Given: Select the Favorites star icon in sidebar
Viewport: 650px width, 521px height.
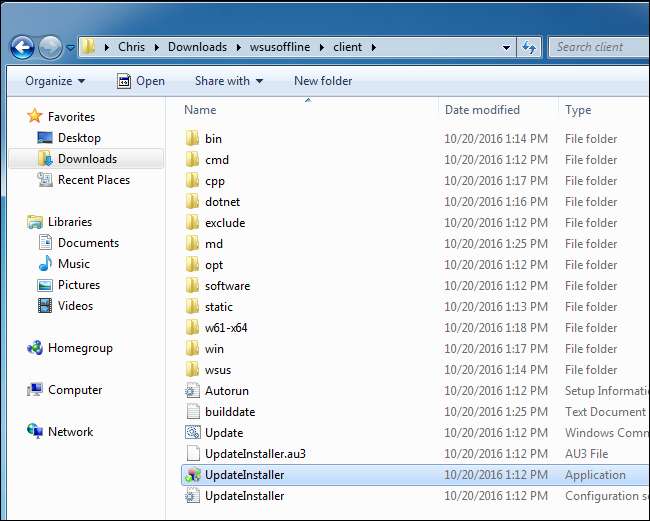Looking at the screenshot, I should coord(35,116).
